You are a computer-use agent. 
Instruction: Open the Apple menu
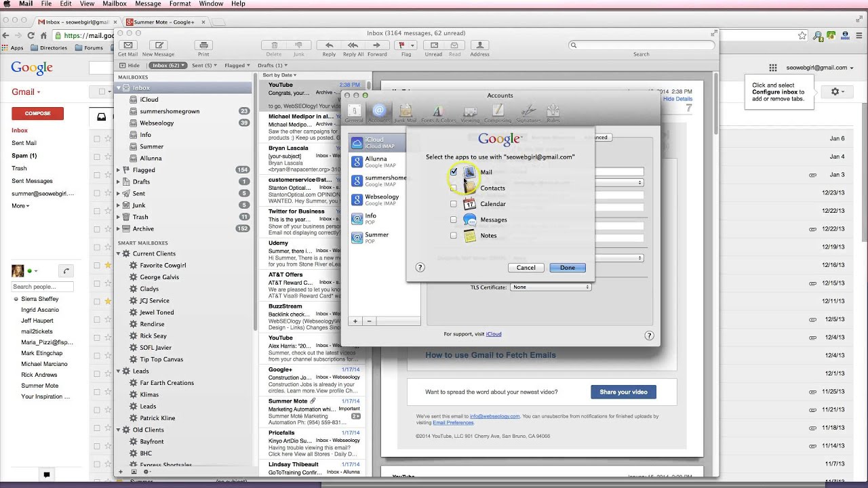click(7, 4)
